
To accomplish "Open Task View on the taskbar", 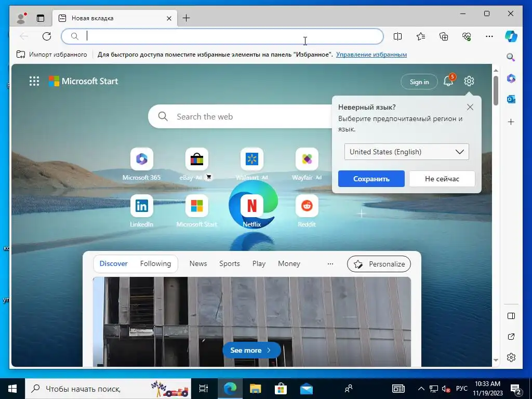I will click(204, 389).
